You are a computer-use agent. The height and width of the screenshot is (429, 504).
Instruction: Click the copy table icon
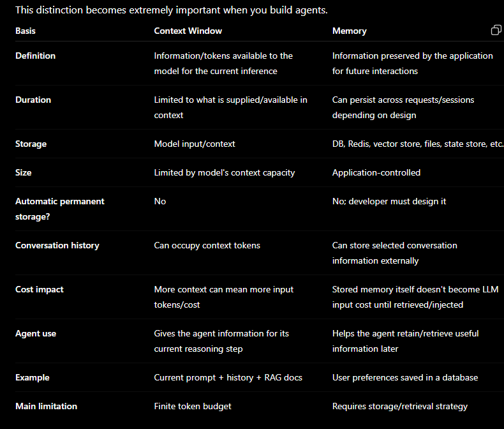coord(496,30)
